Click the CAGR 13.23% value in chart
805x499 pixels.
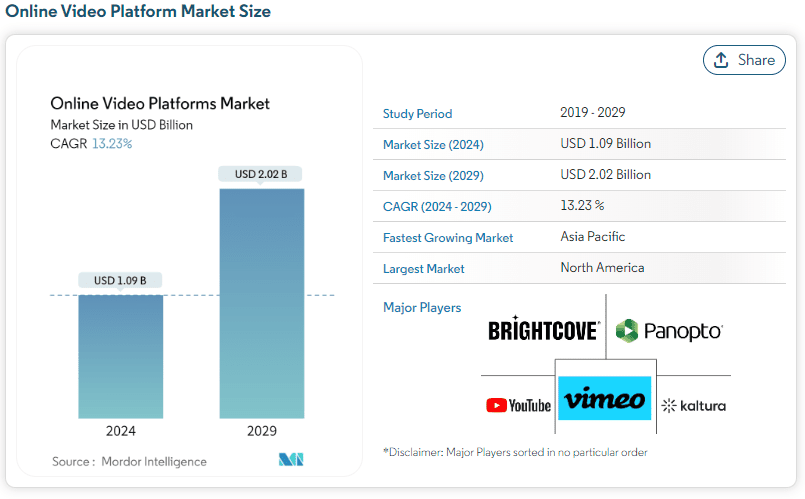pos(112,144)
